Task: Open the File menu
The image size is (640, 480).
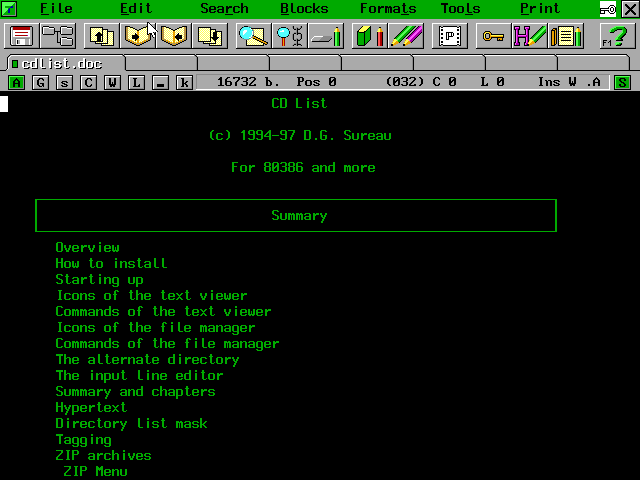Action: coord(56,9)
